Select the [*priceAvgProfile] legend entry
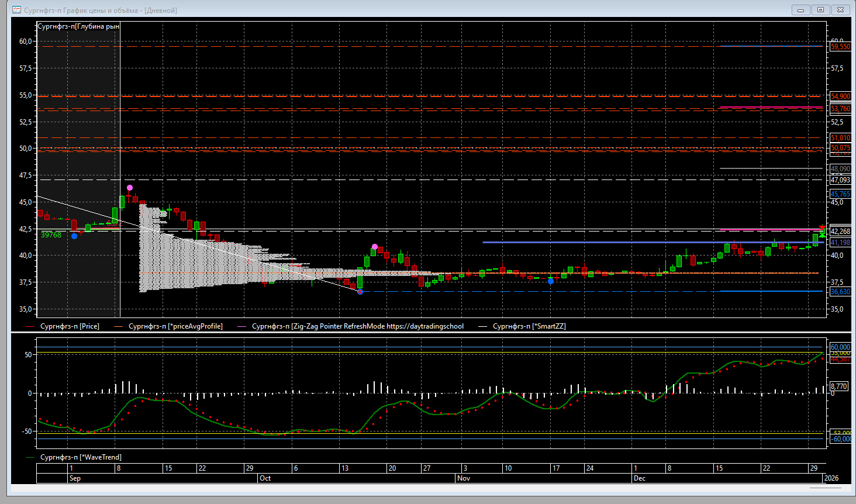The height and width of the screenshot is (504, 856). pyautogui.click(x=175, y=326)
